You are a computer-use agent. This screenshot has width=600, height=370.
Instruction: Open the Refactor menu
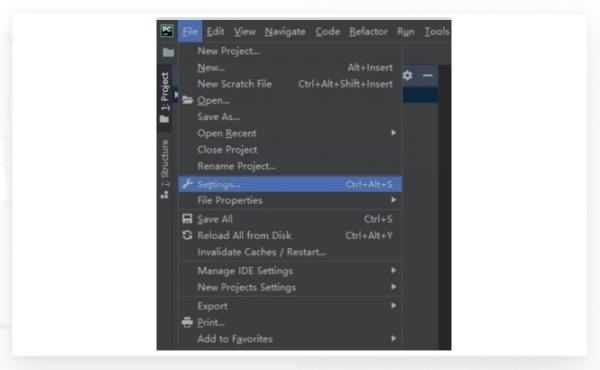coord(368,31)
